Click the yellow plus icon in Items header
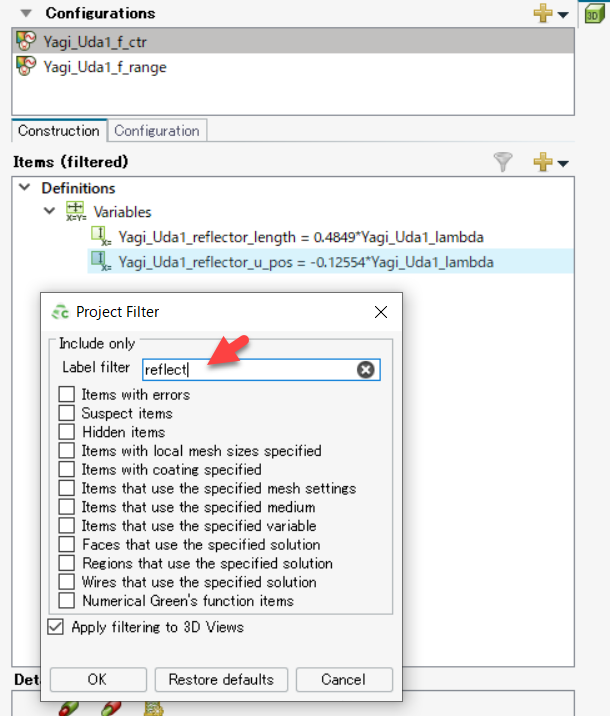The image size is (610, 716). point(542,162)
